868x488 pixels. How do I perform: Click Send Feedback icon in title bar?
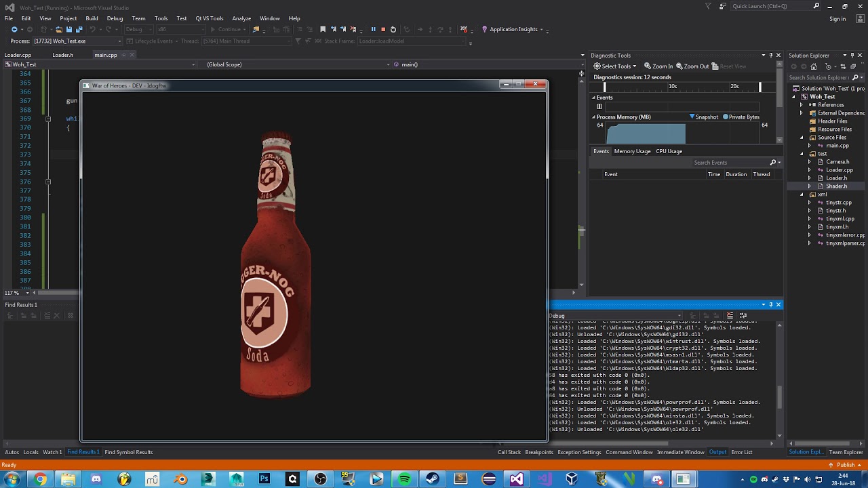coord(723,6)
